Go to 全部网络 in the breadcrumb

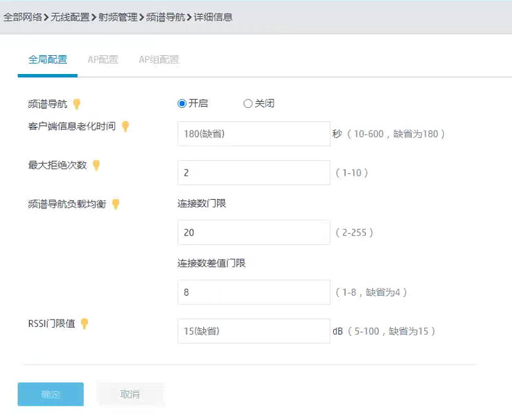click(x=23, y=18)
